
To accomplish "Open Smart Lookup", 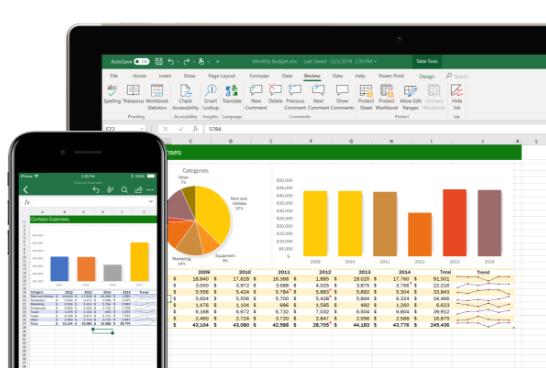I will click(211, 97).
